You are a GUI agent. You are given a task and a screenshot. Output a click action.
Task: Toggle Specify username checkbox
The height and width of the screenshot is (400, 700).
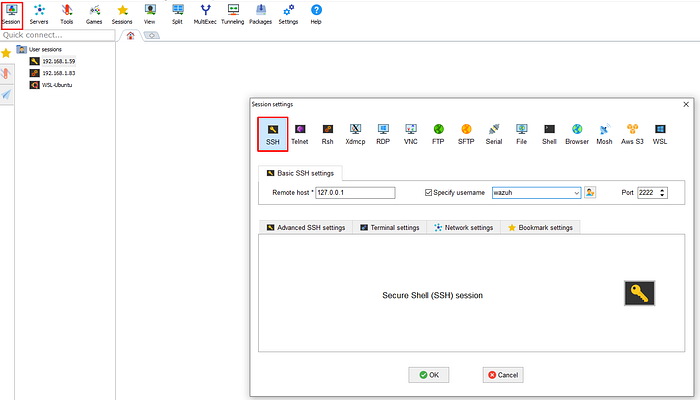(428, 192)
